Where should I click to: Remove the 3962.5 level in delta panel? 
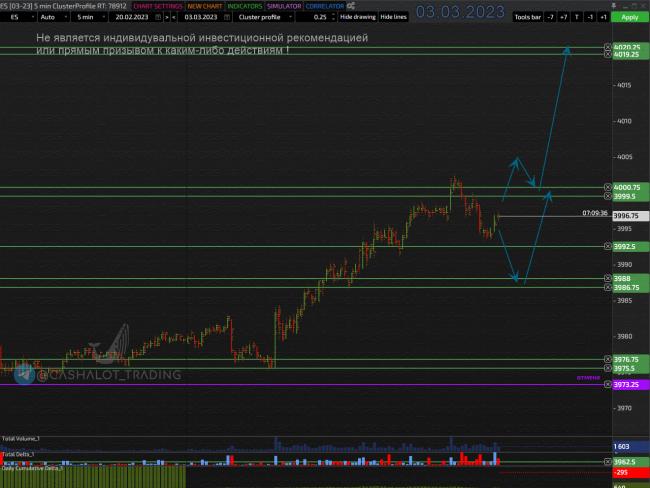coord(607,461)
